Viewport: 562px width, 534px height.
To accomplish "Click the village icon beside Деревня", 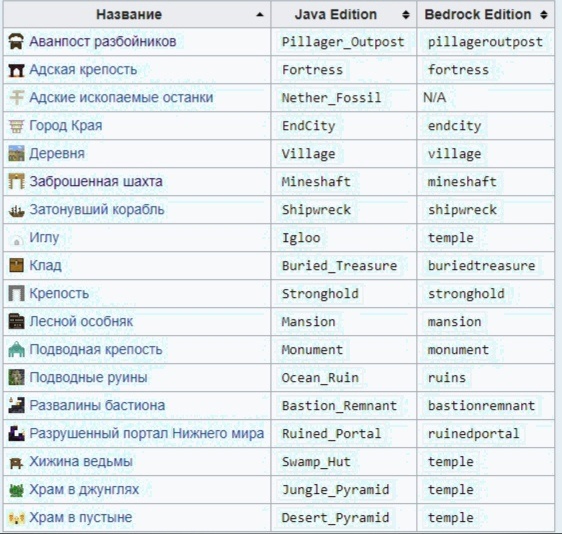I will (16, 154).
